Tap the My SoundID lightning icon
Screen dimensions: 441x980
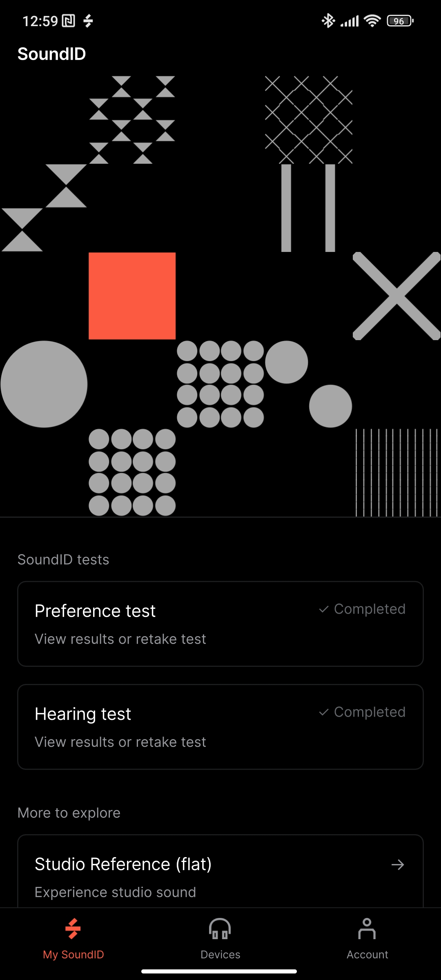click(73, 929)
